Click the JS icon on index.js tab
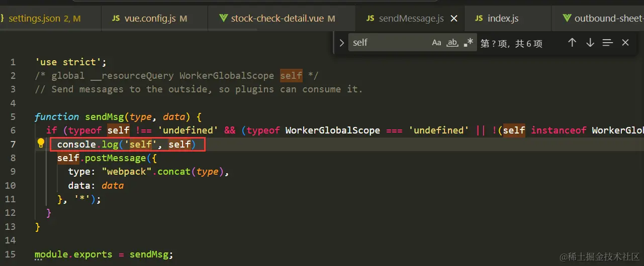 coord(479,19)
